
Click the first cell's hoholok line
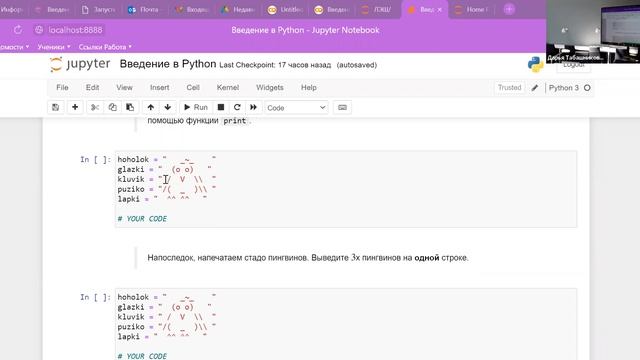(167, 159)
